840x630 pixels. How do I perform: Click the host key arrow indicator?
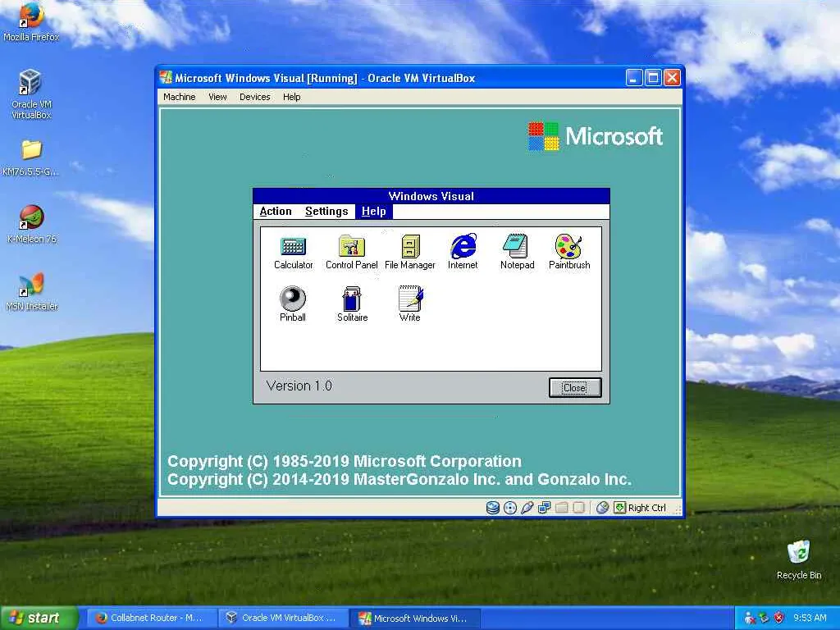click(x=620, y=507)
